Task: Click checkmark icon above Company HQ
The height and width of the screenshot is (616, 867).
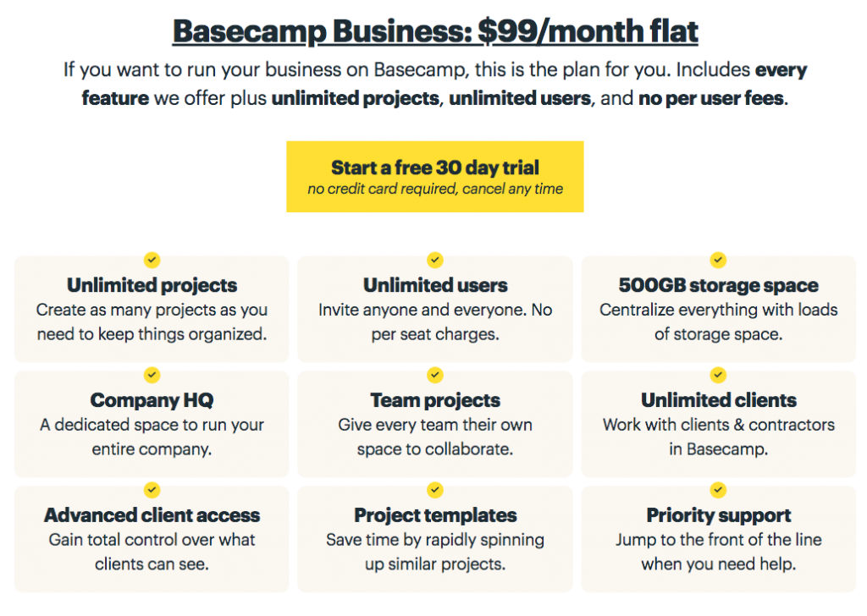Action: pos(152,375)
